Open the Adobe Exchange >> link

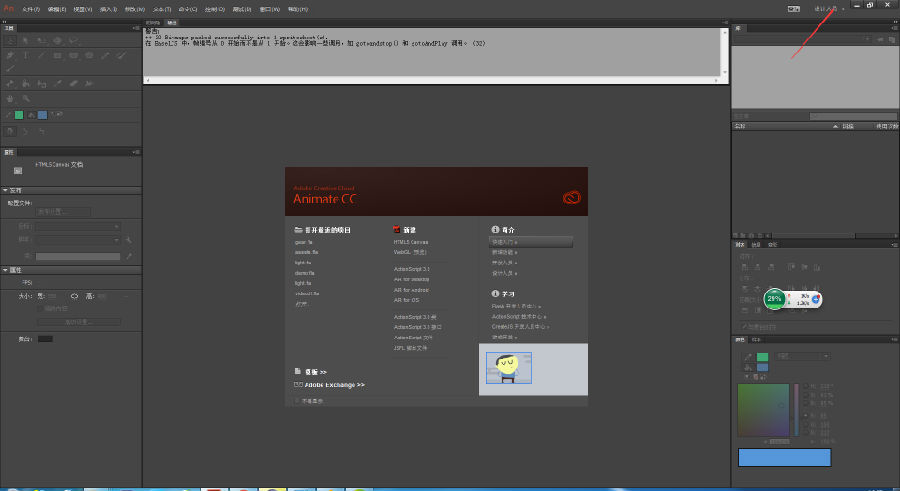pyautogui.click(x=335, y=385)
